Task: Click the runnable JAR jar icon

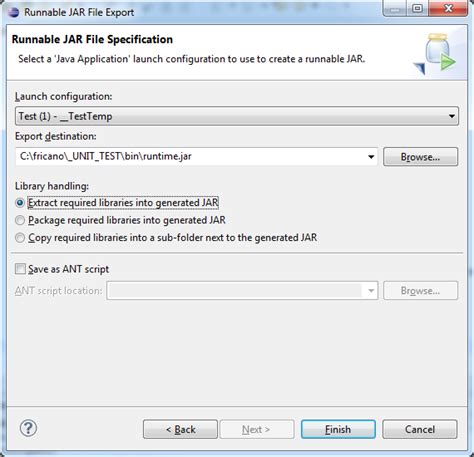Action: (x=435, y=53)
